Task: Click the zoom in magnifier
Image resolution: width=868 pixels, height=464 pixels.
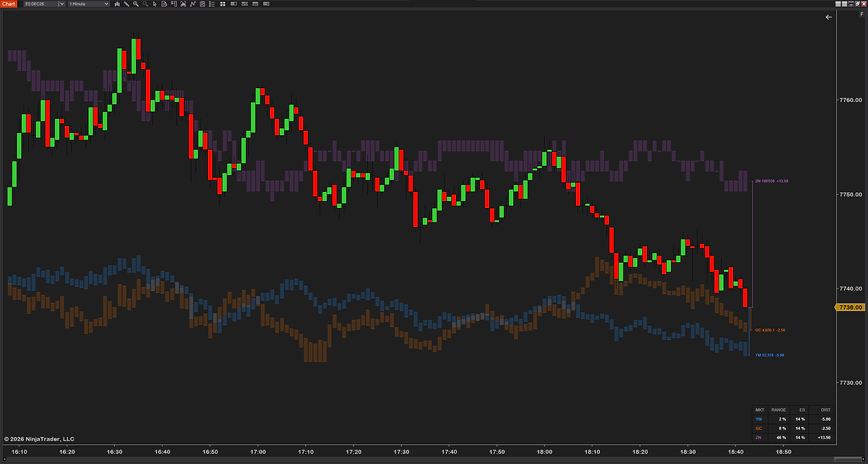Action: point(136,4)
